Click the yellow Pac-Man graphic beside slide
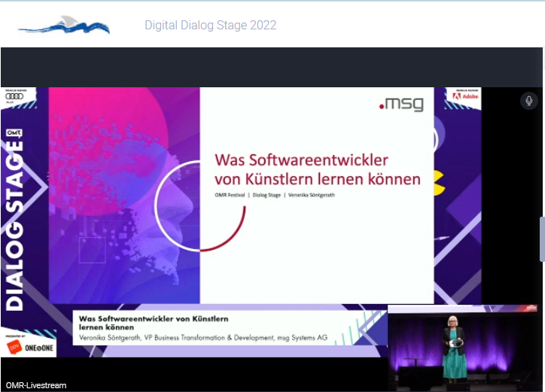 tap(439, 182)
